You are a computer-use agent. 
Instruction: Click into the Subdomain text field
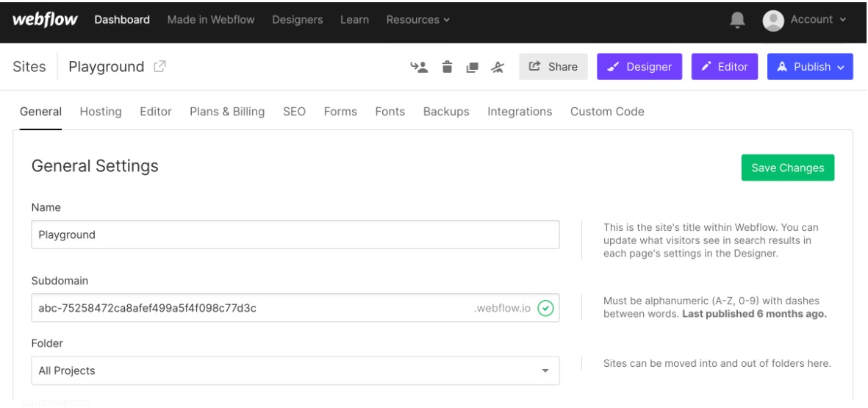[250, 308]
